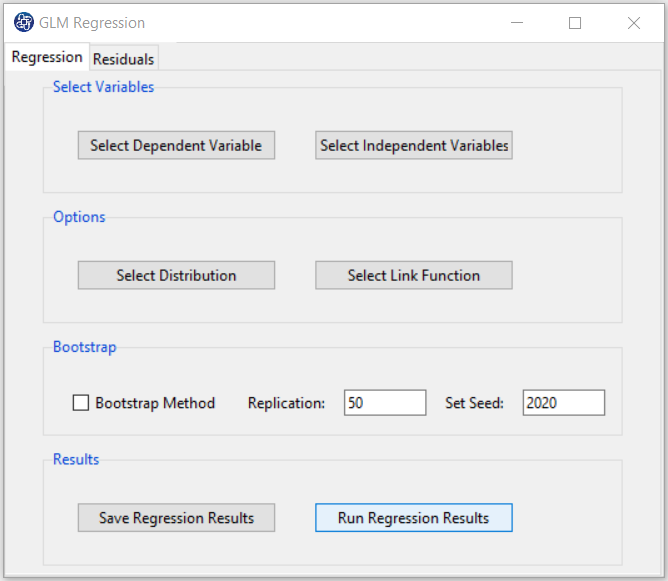The image size is (668, 581).
Task: Click the Bootstrap group title
Action: [x=84, y=347]
